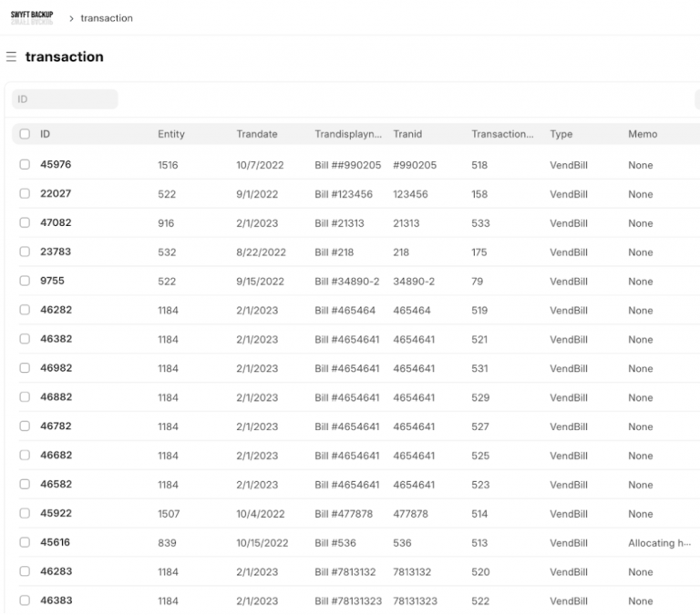Click the 'transaction' page heading

pyautogui.click(x=65, y=56)
